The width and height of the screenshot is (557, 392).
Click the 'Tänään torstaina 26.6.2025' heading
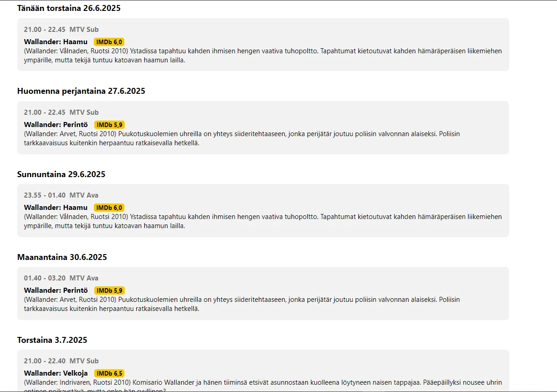pos(69,8)
